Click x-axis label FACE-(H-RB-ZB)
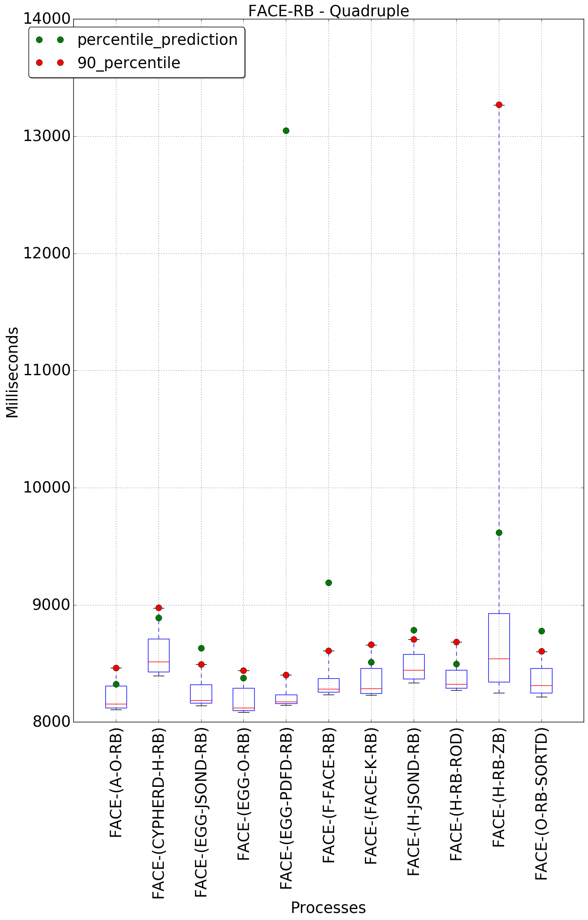Viewport: 588px width, 920px height. [499, 788]
